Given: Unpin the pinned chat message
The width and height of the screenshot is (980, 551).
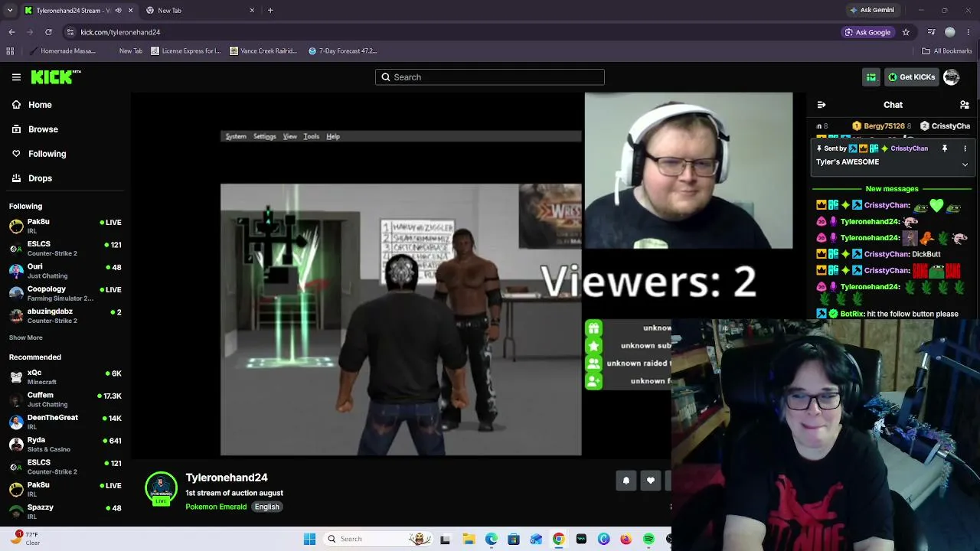Looking at the screenshot, I should (945, 148).
